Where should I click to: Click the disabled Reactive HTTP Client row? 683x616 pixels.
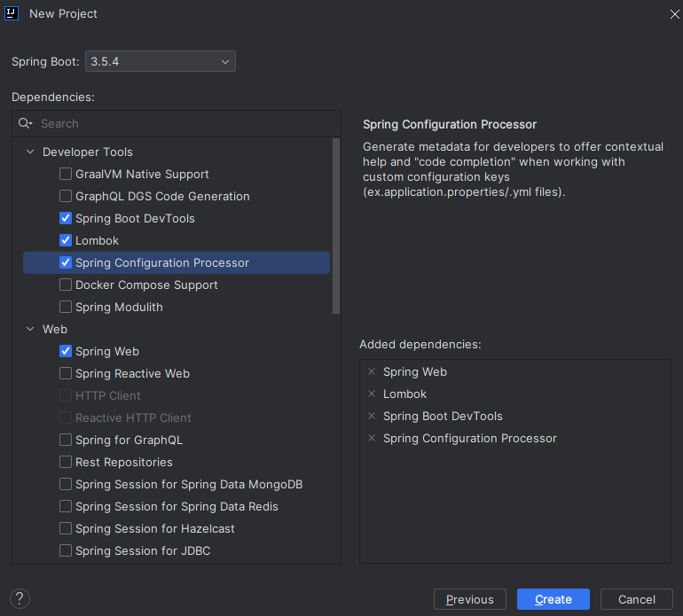[177, 418]
